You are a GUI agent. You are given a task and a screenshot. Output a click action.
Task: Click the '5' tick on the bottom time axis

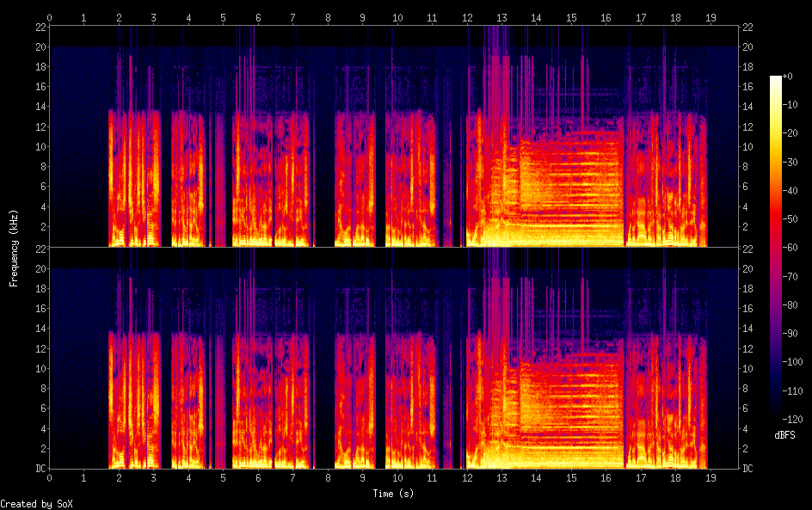click(x=223, y=478)
